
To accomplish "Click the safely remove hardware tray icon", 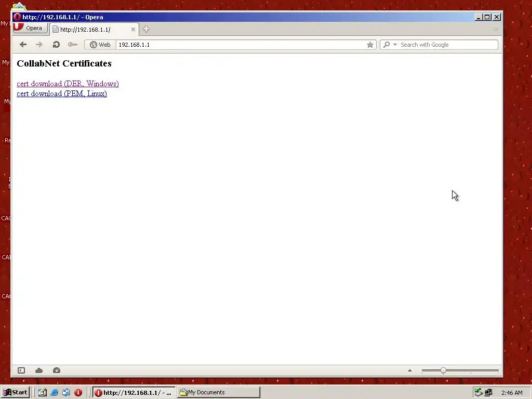I will [x=478, y=393].
